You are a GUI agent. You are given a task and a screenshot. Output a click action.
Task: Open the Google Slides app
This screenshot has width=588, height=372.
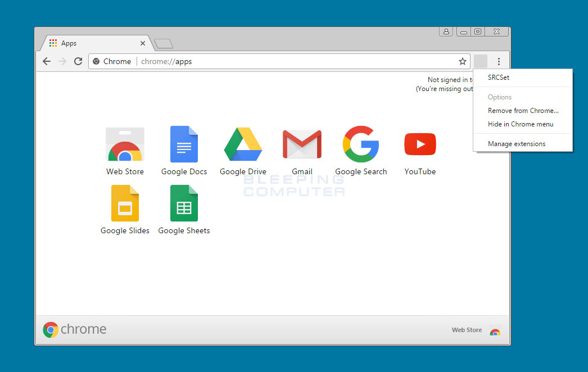click(125, 203)
